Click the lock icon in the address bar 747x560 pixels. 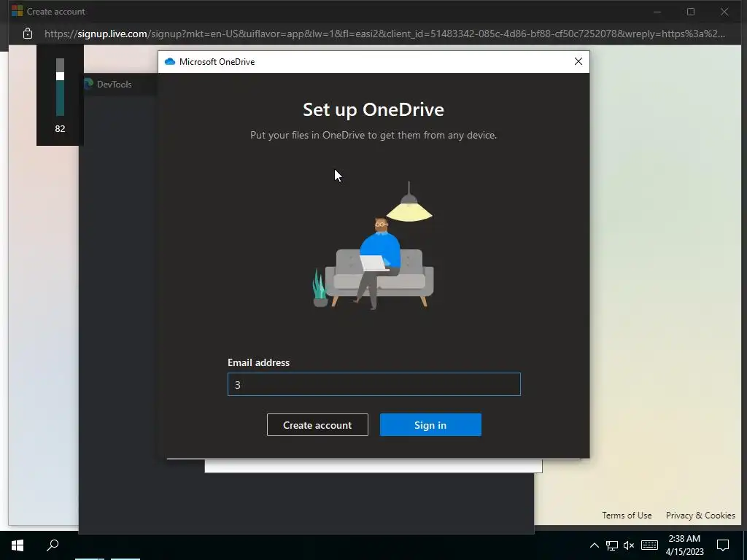tap(28, 34)
